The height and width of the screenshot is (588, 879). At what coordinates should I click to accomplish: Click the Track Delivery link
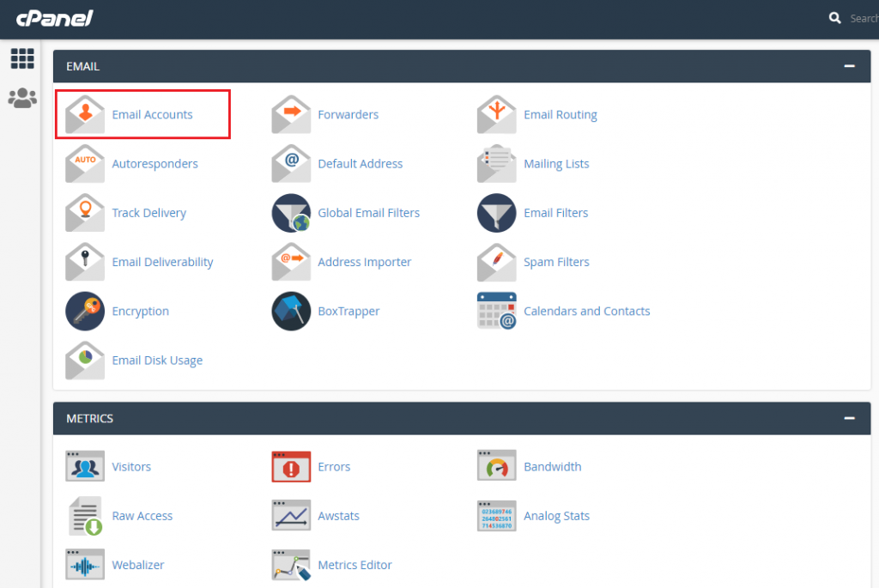[149, 214]
